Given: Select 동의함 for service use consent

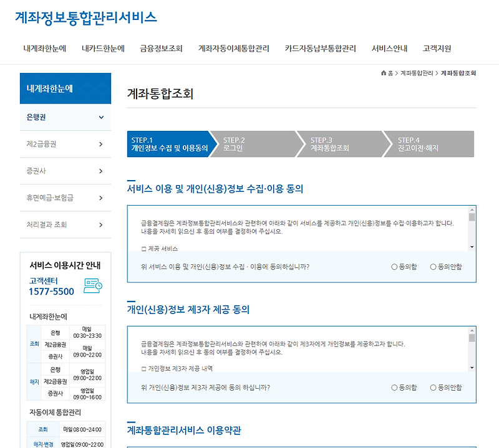Looking at the screenshot, I should point(394,267).
